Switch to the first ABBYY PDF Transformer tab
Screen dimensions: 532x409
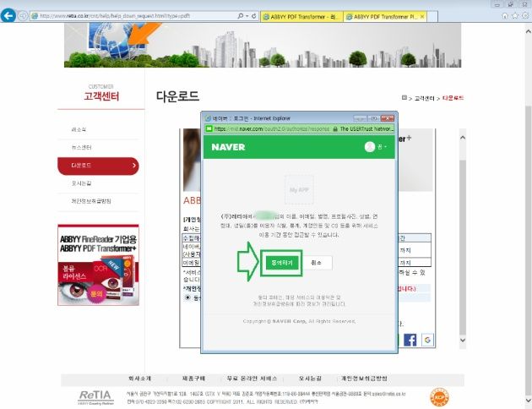pyautogui.click(x=302, y=16)
